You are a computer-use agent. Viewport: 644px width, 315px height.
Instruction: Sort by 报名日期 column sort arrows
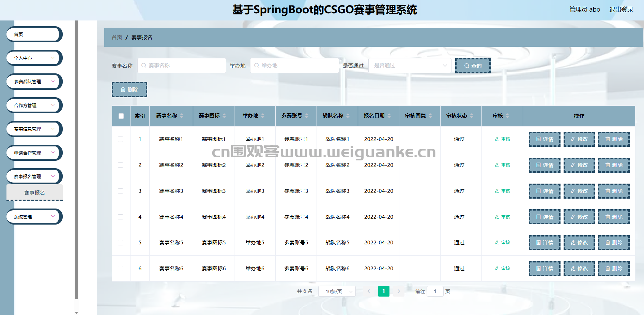(389, 116)
